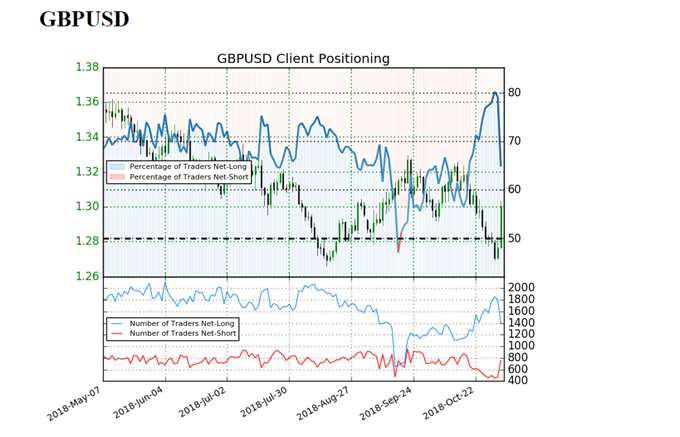Click the 1.36 price axis label
The height and width of the screenshot is (437, 680).
point(87,102)
